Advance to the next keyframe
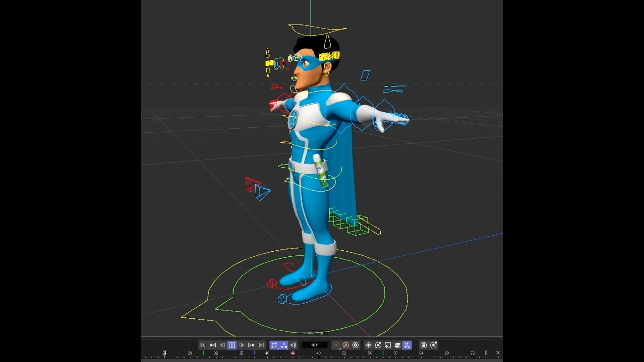 coord(252,345)
